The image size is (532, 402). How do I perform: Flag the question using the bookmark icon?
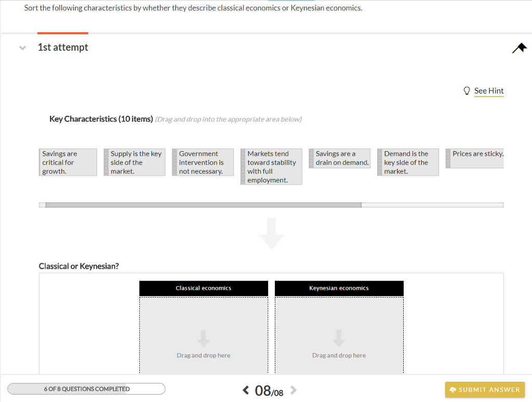(x=519, y=47)
